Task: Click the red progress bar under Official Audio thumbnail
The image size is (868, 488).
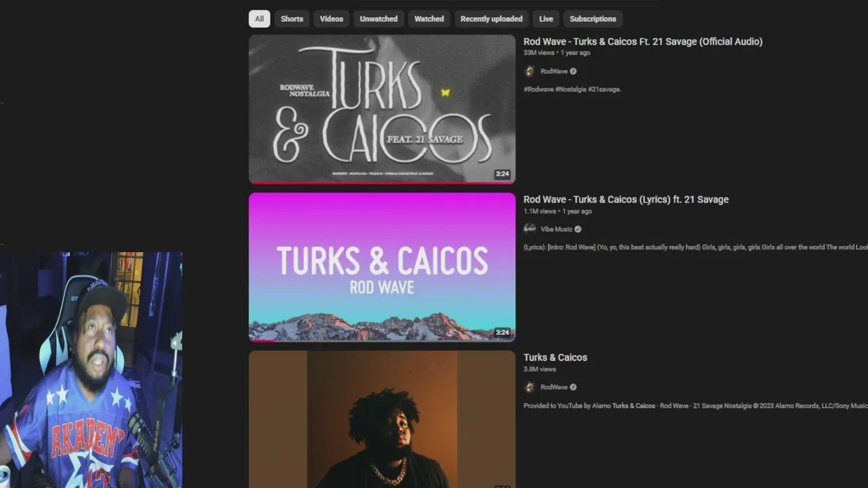Action: [382, 182]
